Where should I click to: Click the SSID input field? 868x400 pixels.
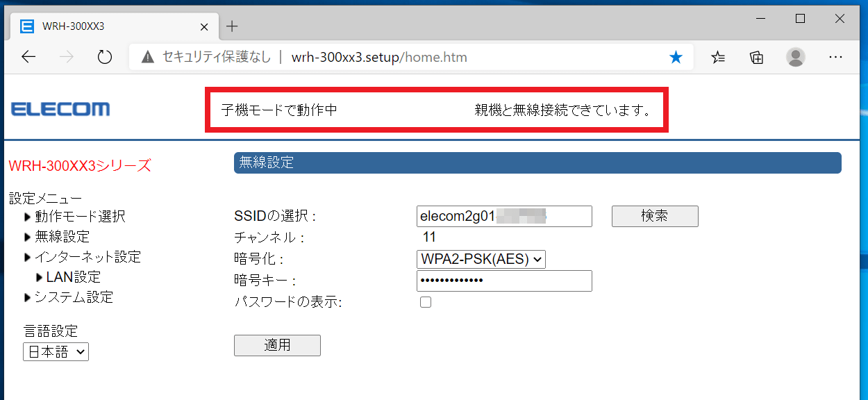click(504, 216)
